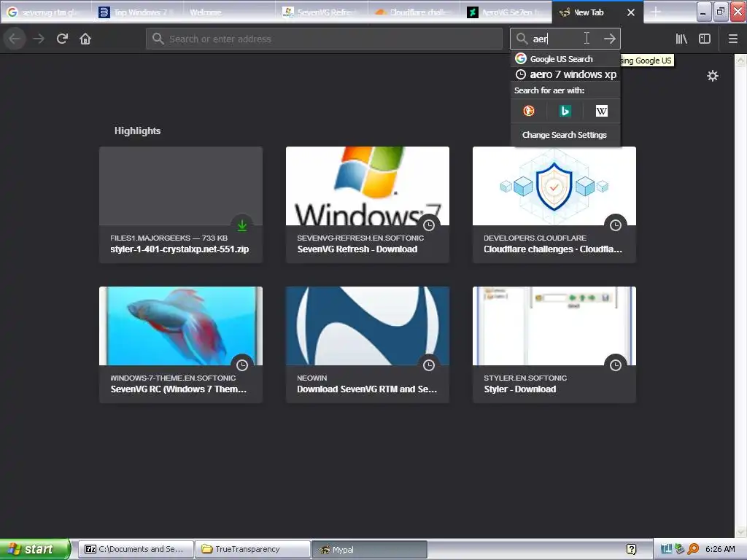Select Google US Search suggestion header
Screen dimensions: 747x560
point(565,58)
